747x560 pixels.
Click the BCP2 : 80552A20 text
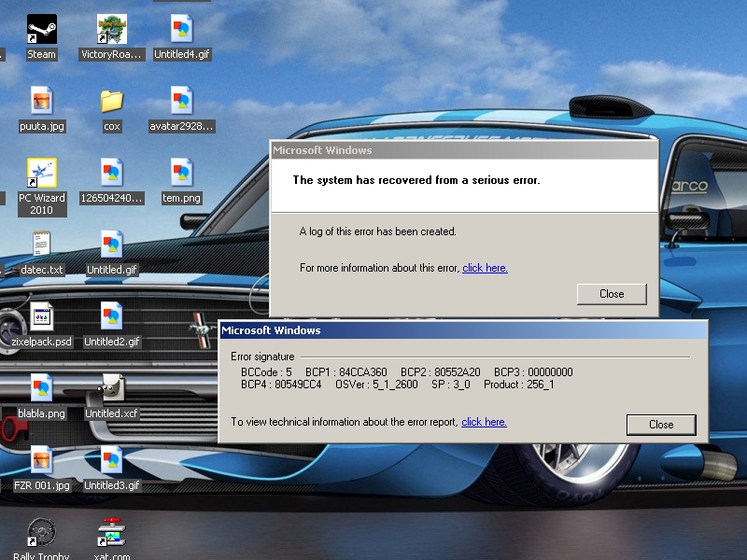pyautogui.click(x=441, y=371)
